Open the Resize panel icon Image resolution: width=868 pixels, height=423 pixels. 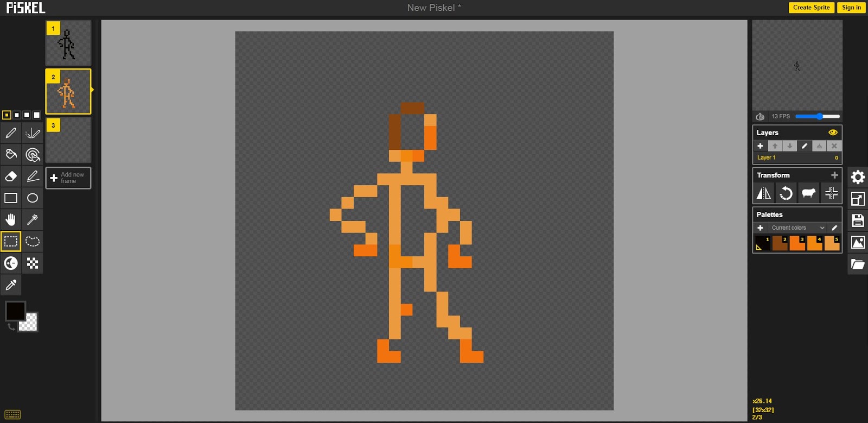pos(858,199)
